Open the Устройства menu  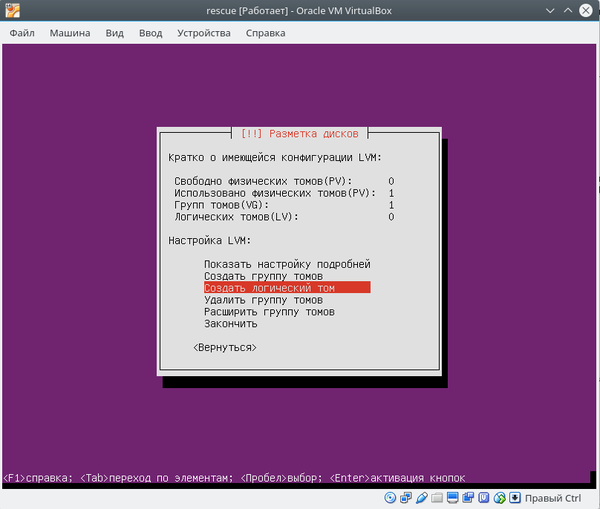pyautogui.click(x=204, y=33)
